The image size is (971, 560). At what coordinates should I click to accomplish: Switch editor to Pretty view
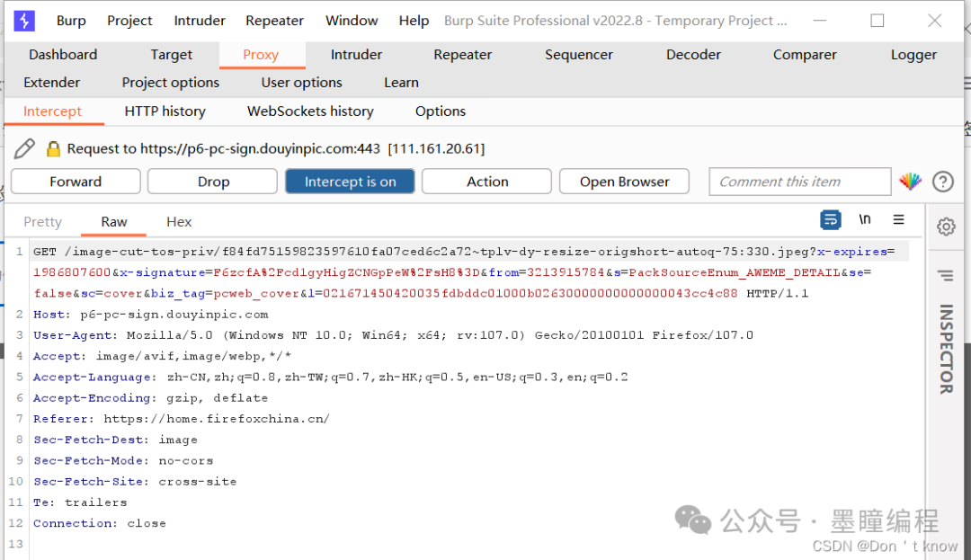(x=43, y=221)
